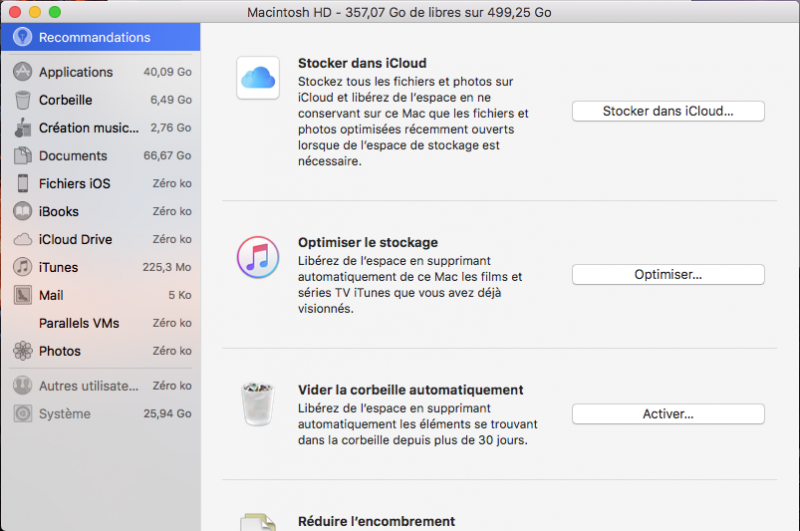The image size is (800, 531).
Task: Click the 2,76 Go size for Création musicale
Action: pyautogui.click(x=171, y=128)
